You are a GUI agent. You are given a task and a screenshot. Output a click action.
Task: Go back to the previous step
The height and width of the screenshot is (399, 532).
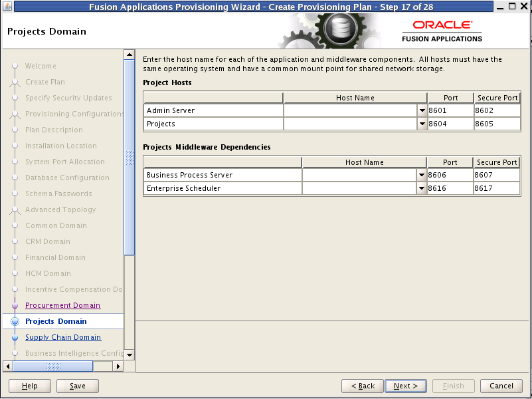tap(363, 386)
